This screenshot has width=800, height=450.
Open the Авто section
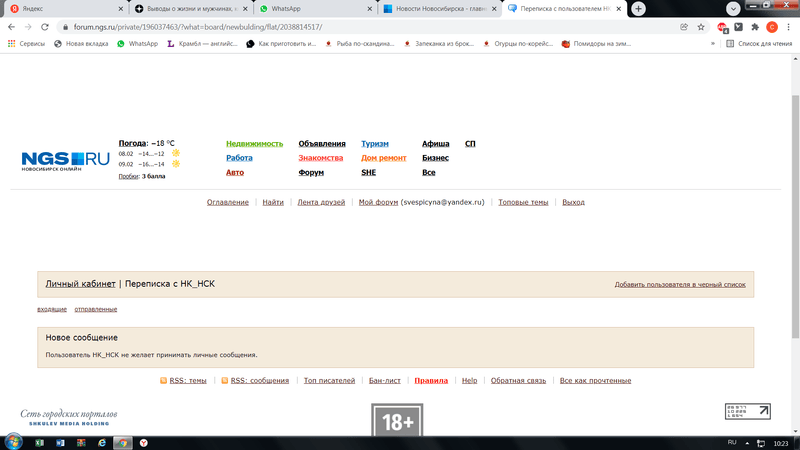pyautogui.click(x=235, y=172)
